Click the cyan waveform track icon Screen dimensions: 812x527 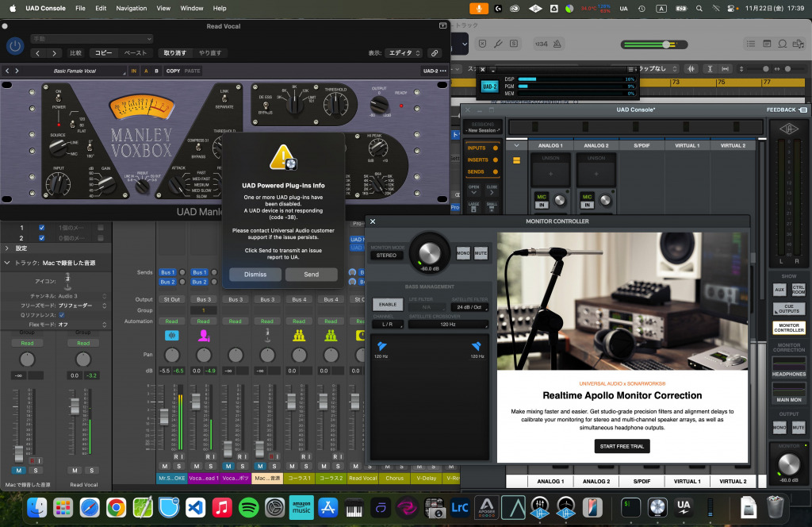pyautogui.click(x=171, y=335)
